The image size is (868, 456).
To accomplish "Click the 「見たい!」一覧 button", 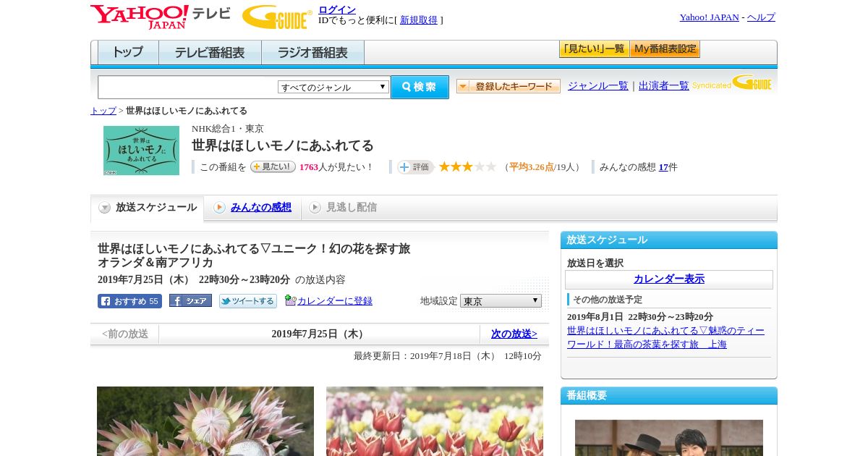I will [594, 49].
